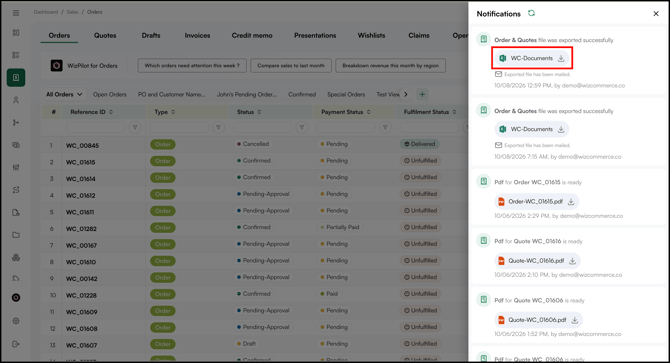Screen dimensions: 670x363
Task: Open the Type column filter icon
Action: tap(218, 127)
